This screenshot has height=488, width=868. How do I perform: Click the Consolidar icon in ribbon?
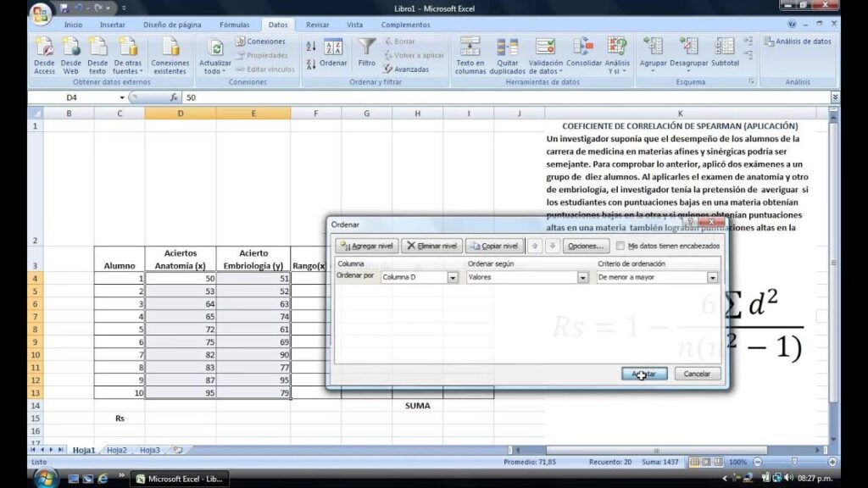583,47
